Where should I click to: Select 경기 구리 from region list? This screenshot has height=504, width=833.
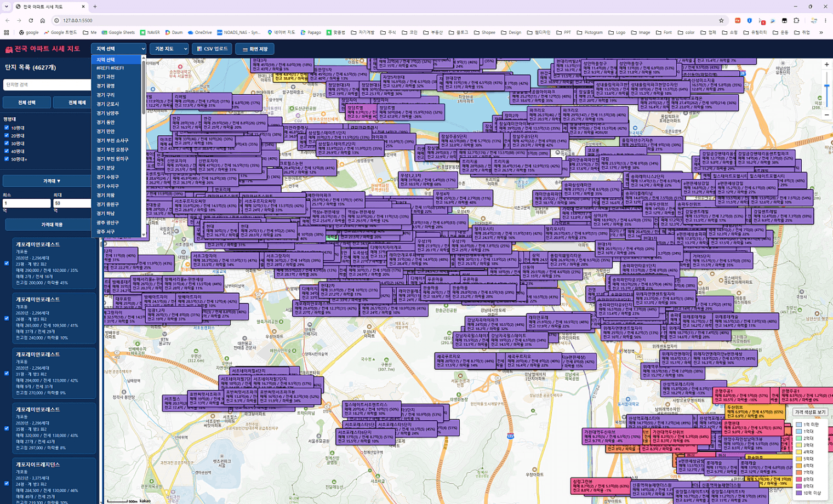tap(116, 95)
